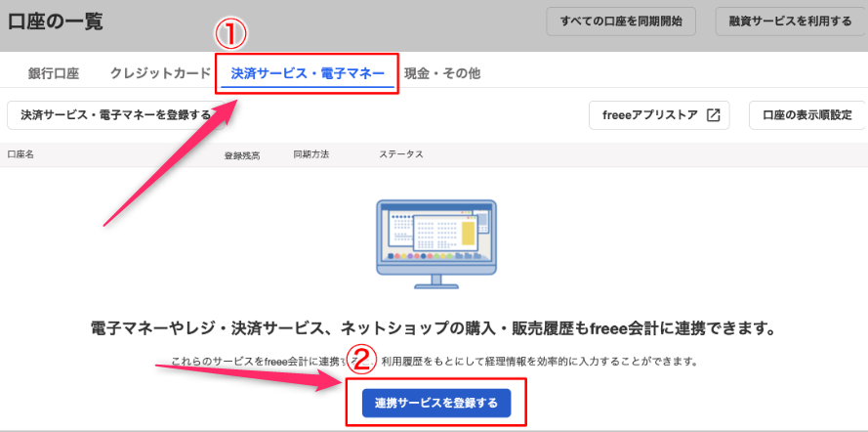This screenshot has height=432, width=868.
Task: Click 決済サービス・電子マネーを登録する button
Action: [x=115, y=115]
